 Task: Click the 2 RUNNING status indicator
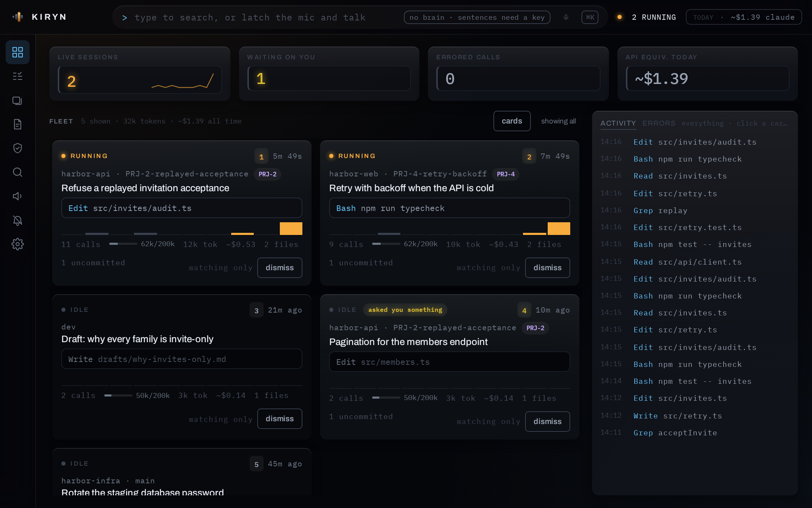pos(647,17)
